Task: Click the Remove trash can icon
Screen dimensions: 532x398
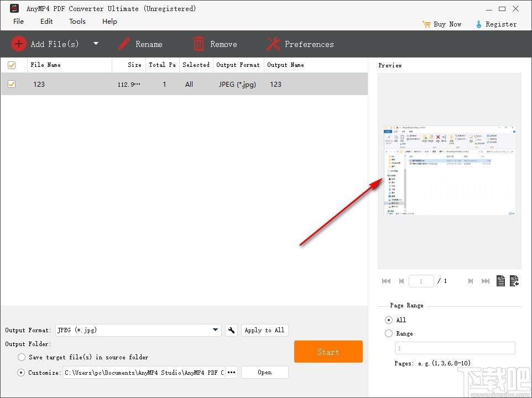Action: [199, 44]
